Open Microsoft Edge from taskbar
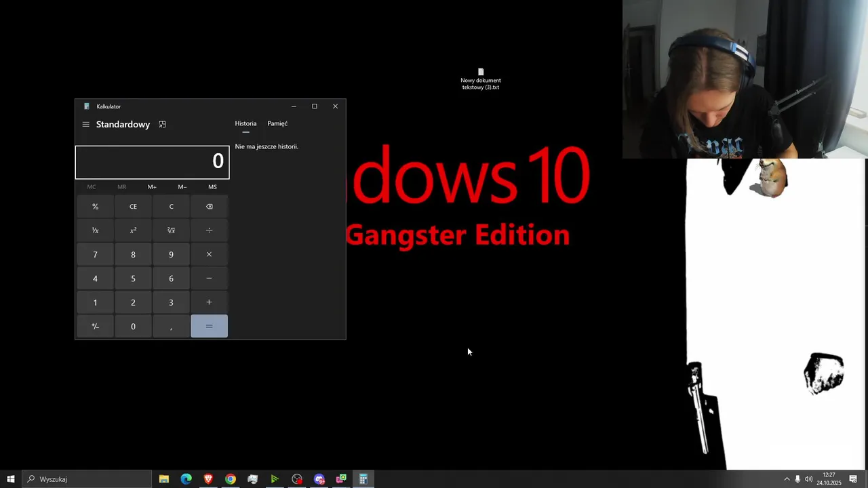Viewport: 868px width, 488px height. (x=186, y=479)
